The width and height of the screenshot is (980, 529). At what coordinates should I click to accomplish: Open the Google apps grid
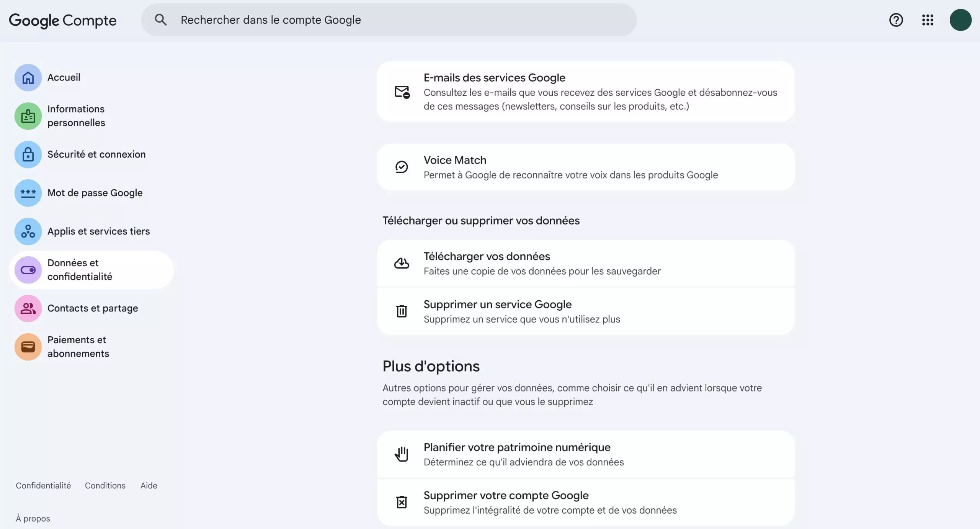pyautogui.click(x=928, y=20)
